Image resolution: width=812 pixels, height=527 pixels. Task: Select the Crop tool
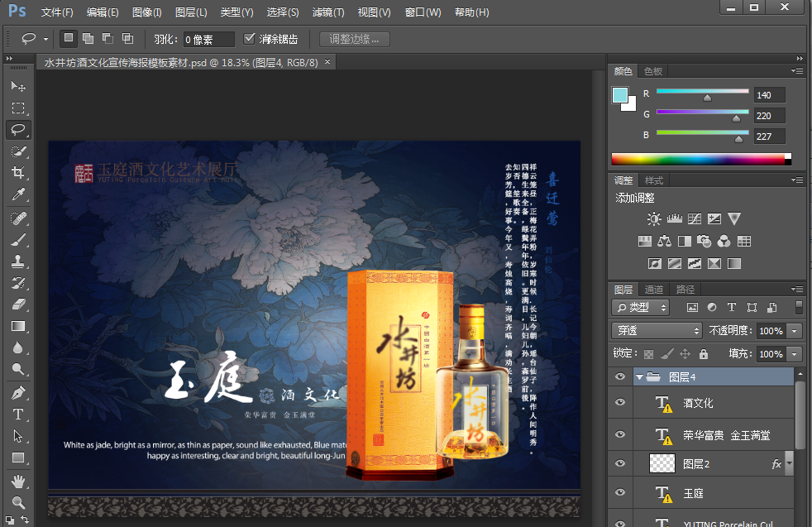18,172
